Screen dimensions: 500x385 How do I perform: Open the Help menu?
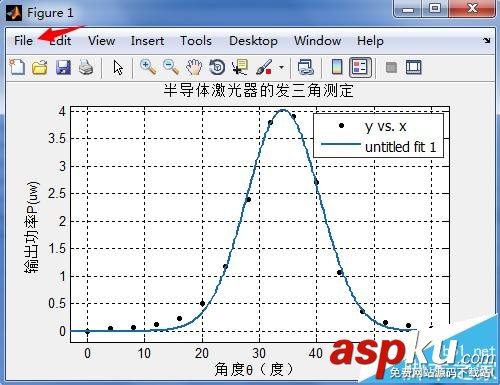[370, 41]
